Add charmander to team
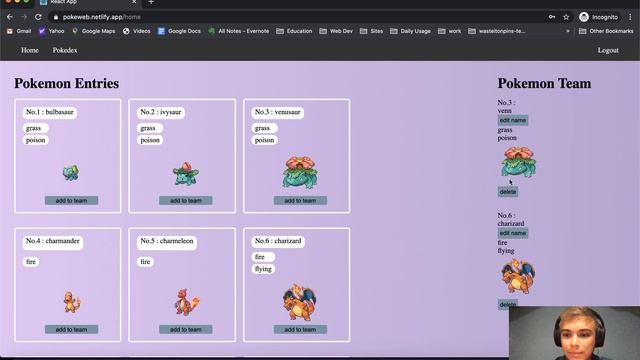Viewport: 640px width, 360px height. [x=71, y=329]
